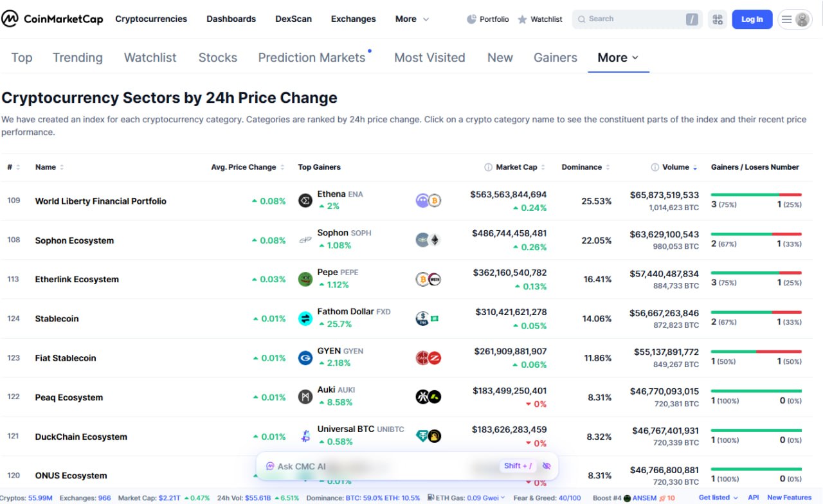
Task: Open the Cryptocurrencies menu
Action: tap(151, 19)
